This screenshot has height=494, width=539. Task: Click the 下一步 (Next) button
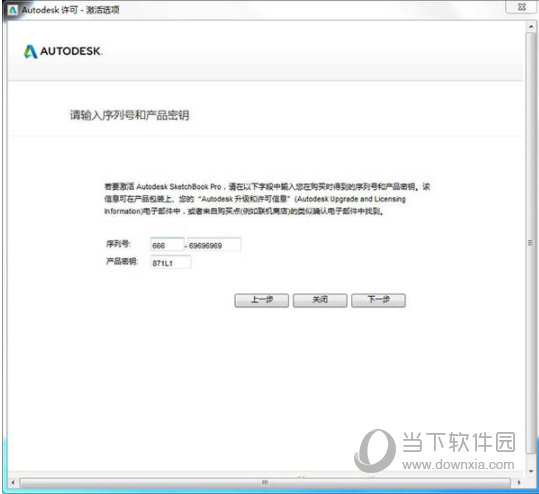(378, 300)
